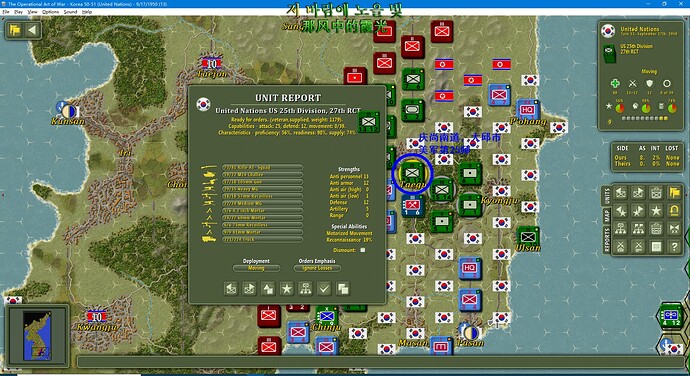Switch to the MAP side tab
Viewport: 690px width, 376px height.
[607, 215]
